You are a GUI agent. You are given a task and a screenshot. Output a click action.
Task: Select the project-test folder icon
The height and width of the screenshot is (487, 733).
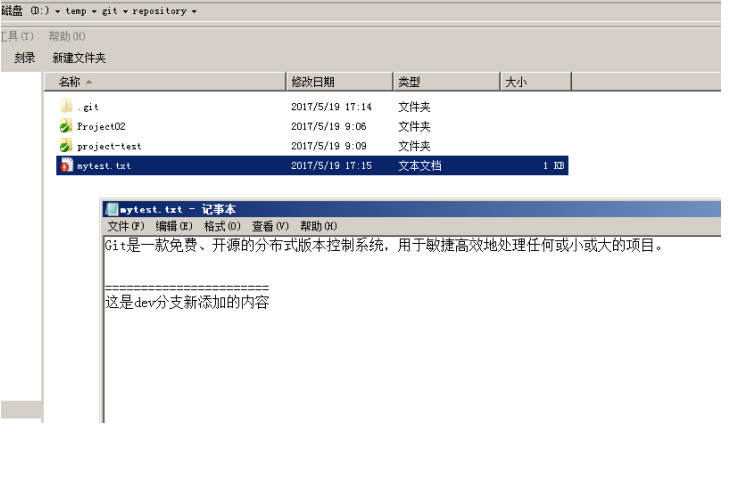point(66,145)
